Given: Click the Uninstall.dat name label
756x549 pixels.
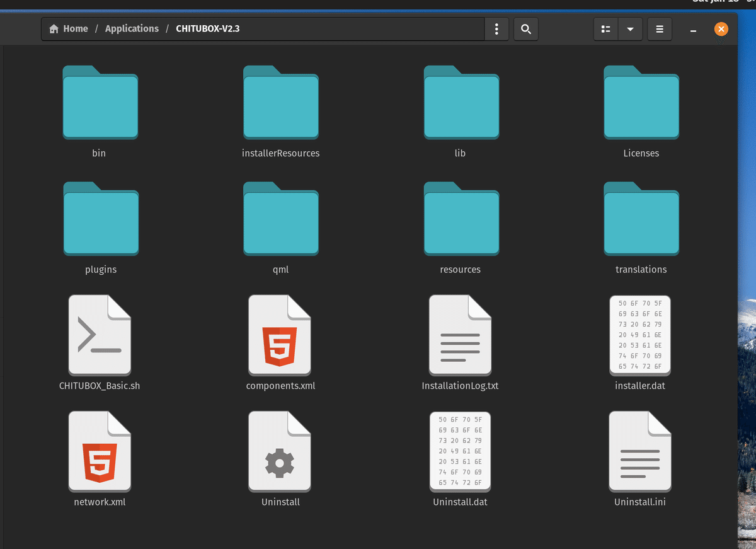Looking at the screenshot, I should [x=460, y=502].
